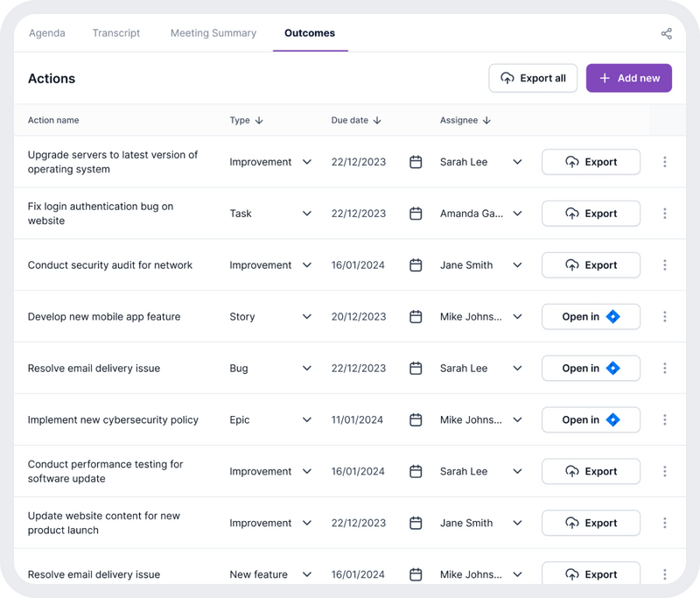
Task: Click the Export all button
Action: [x=533, y=78]
